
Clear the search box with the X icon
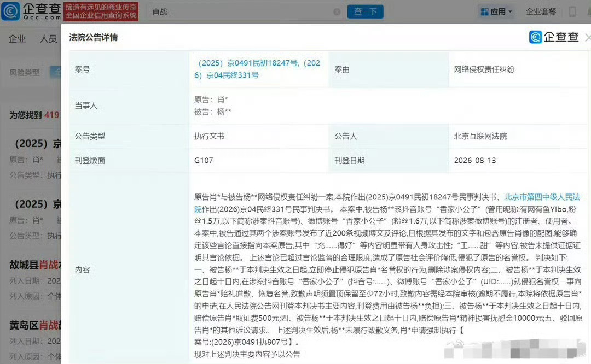coord(337,11)
